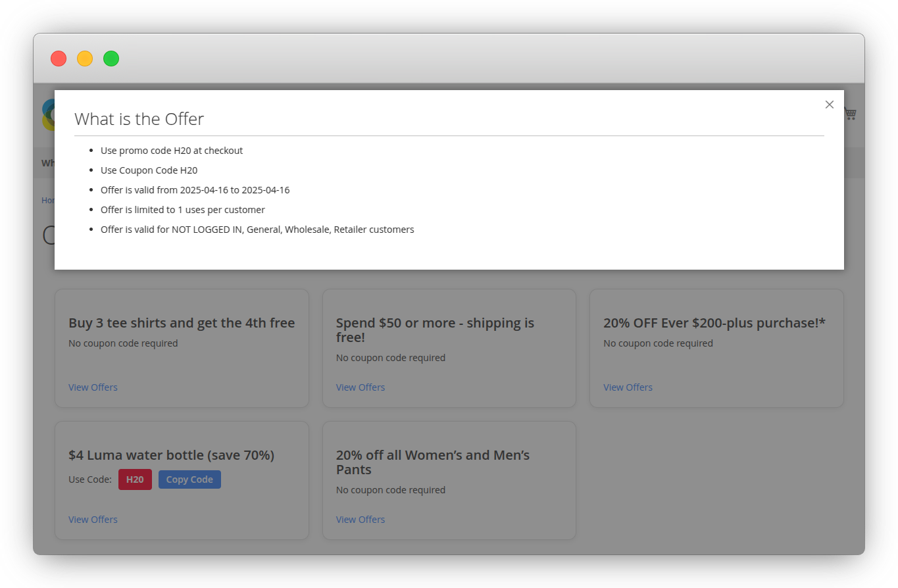The image size is (898, 588).
Task: Click the partially hidden Home breadcrumb link
Action: pos(48,200)
